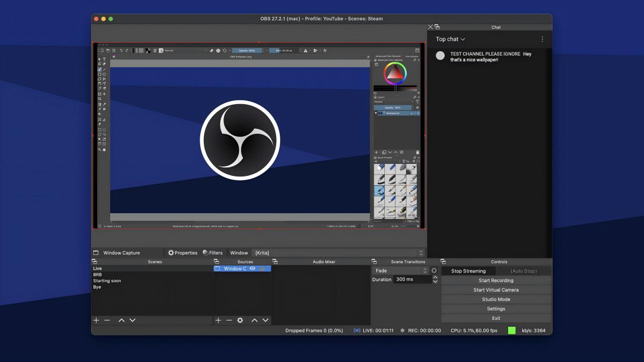Click the chat message from TEST CHANNEL PLEASE IGNORE
Image resolution: width=644 pixels, height=362 pixels.
coord(491,57)
